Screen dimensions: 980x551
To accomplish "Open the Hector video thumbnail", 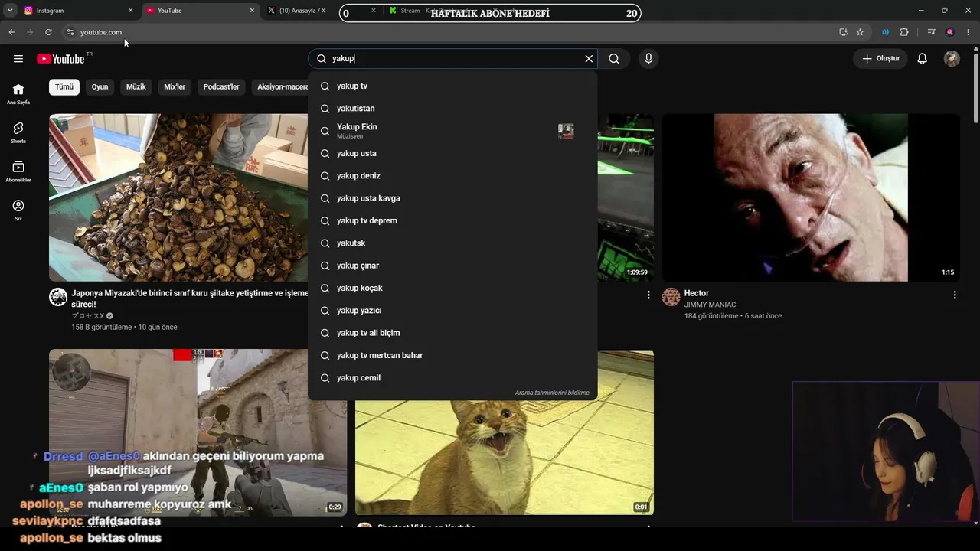I will point(811,197).
